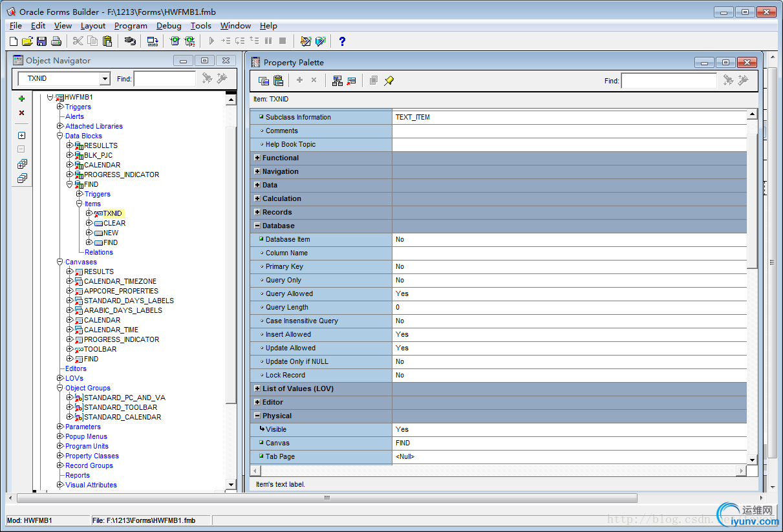Screen dimensions: 783x532
Task: Expand the Attached Libraries node
Action: [x=60, y=126]
